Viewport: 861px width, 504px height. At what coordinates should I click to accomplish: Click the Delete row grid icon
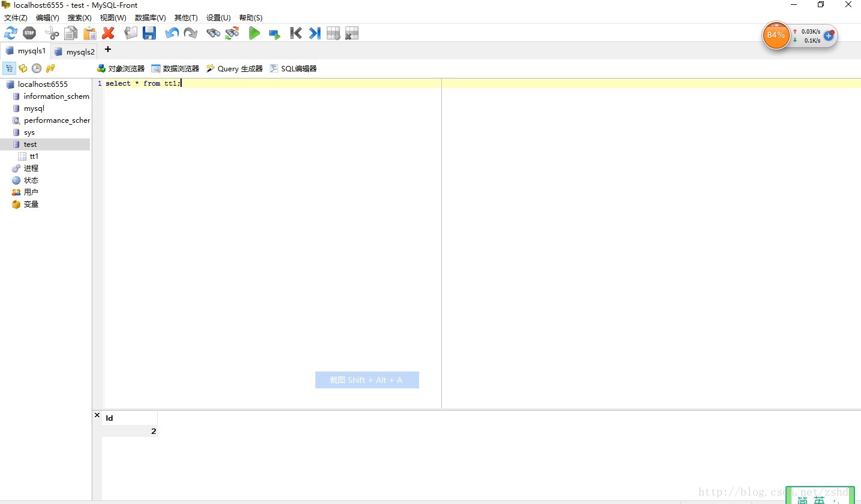point(352,33)
